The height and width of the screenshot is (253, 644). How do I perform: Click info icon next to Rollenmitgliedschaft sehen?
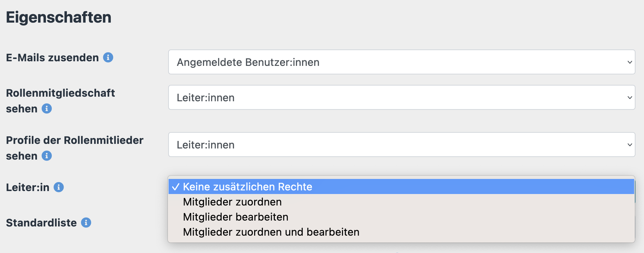[47, 108]
